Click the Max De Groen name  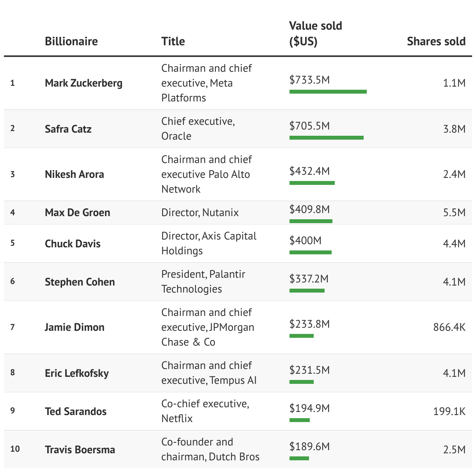(78, 213)
